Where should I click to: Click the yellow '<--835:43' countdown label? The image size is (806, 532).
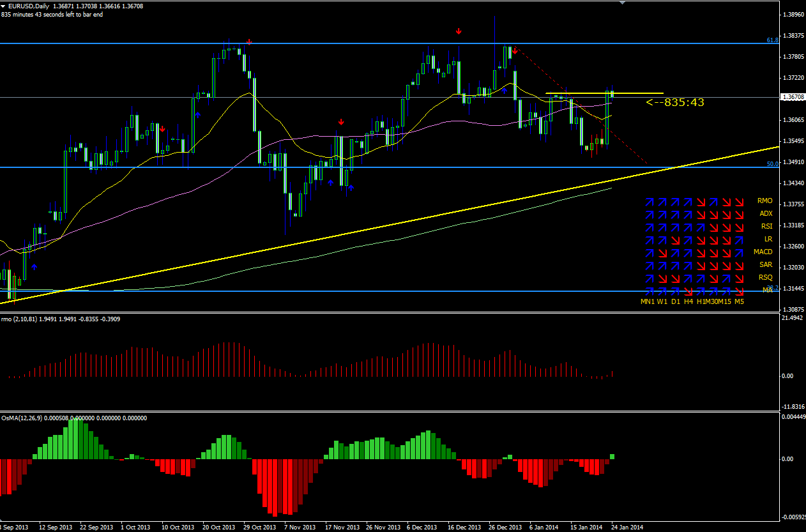(x=674, y=102)
